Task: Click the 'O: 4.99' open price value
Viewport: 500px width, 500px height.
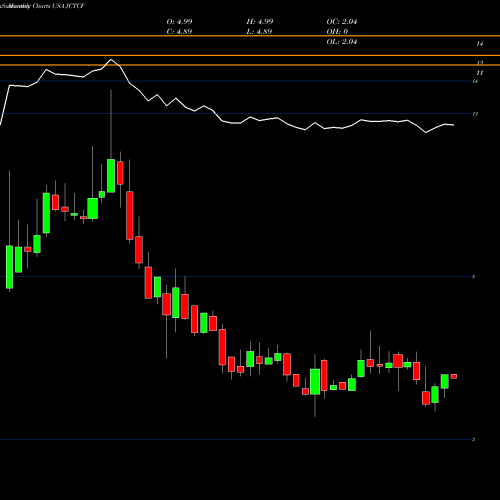Action: 179,22
